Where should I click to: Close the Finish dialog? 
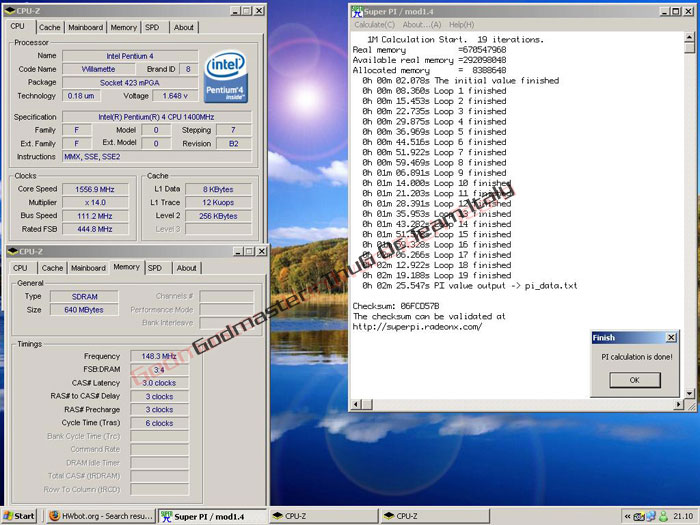coord(671,338)
